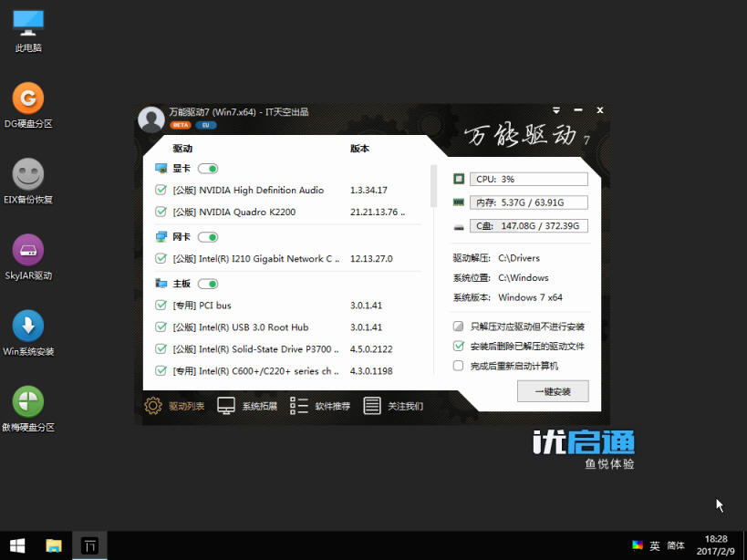
Task: Uncheck Intel I210 Gigabit Network driver
Action: point(161,258)
